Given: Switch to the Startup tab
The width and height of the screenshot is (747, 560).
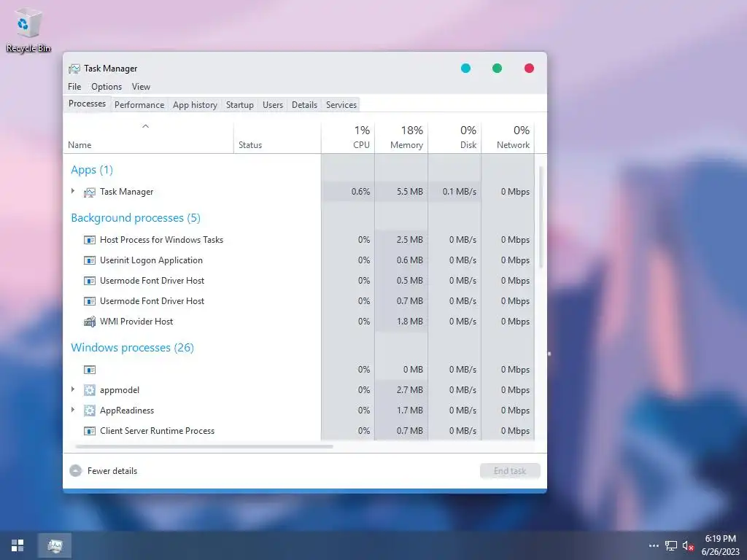Looking at the screenshot, I should [239, 105].
